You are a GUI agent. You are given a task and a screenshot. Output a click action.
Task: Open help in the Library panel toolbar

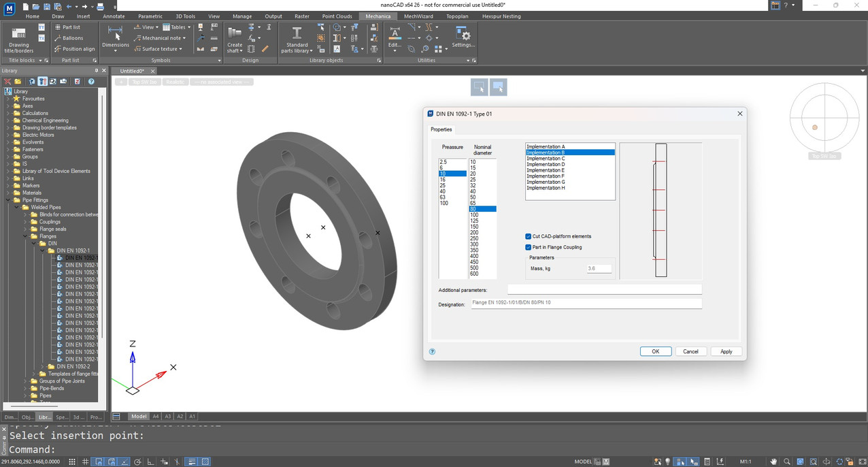click(x=91, y=81)
